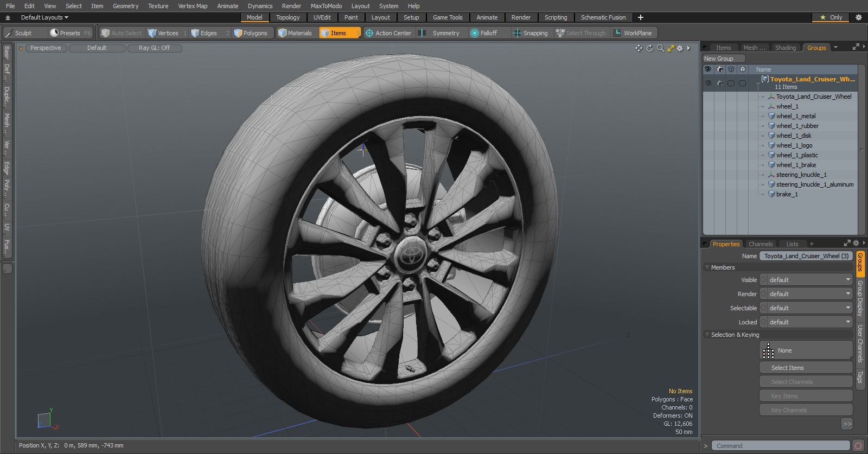Click Key Channels button
The height and width of the screenshot is (454, 868).
click(806, 410)
